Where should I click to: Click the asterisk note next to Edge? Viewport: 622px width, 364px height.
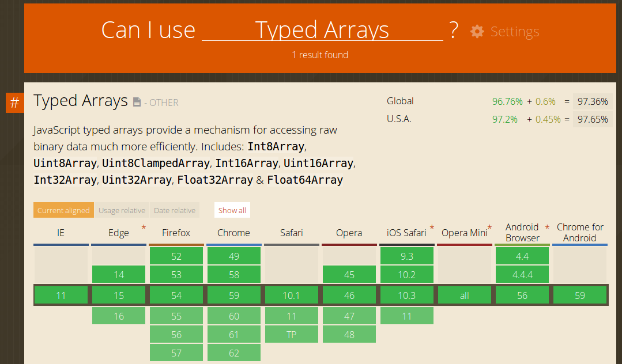pyautogui.click(x=144, y=228)
